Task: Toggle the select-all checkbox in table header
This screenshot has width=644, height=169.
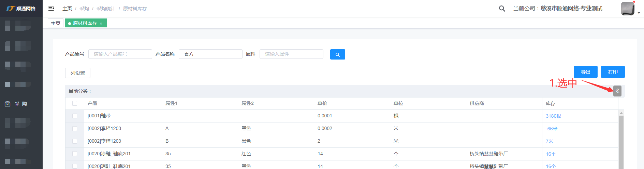Action: 75,103
